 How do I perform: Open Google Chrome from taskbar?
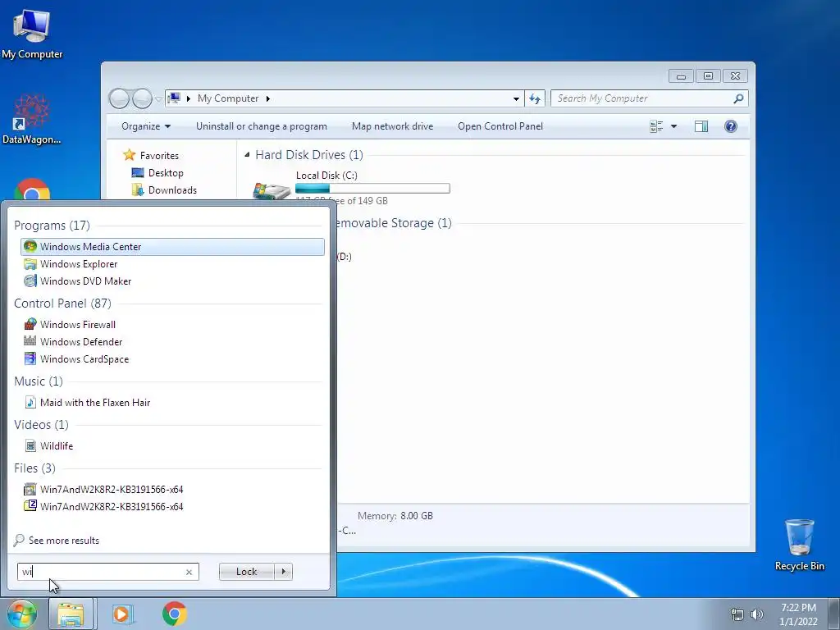[174, 614]
